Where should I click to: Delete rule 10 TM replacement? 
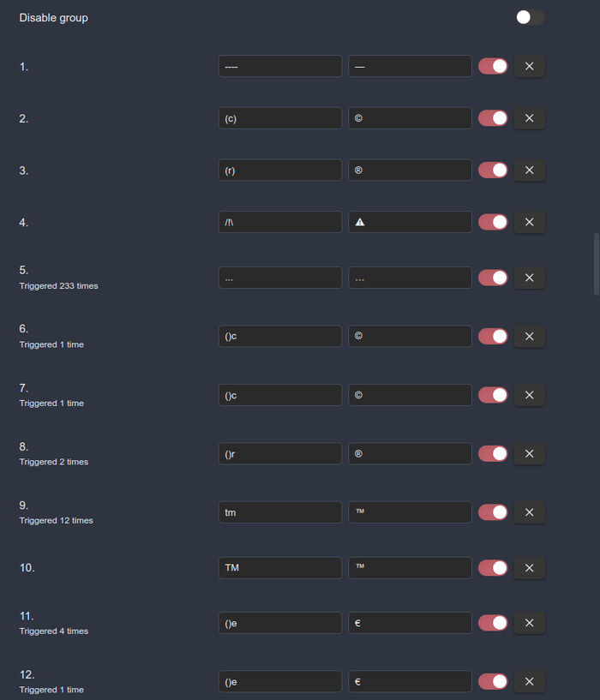[529, 567]
